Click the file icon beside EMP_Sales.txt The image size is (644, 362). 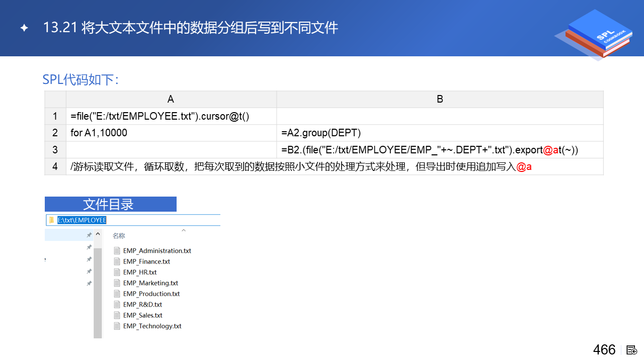pyautogui.click(x=117, y=315)
